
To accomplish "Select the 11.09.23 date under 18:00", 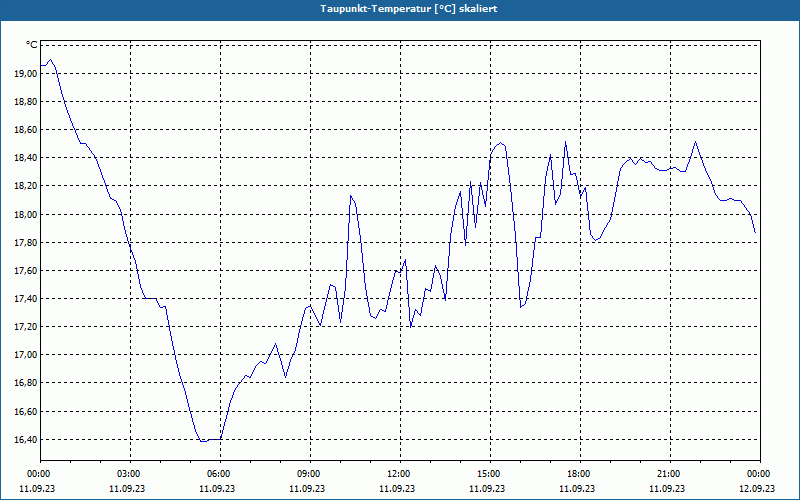I will 577,488.
